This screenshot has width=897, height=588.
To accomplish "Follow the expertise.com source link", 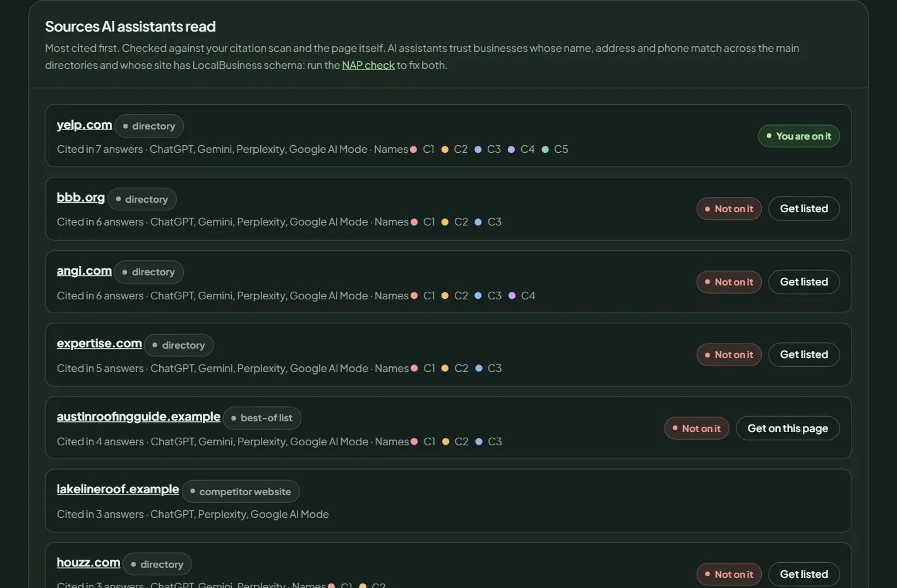I will 99,344.
